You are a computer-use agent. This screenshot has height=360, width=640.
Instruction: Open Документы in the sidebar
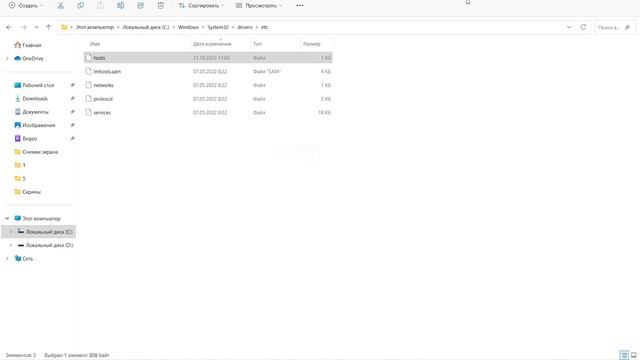pos(32,111)
